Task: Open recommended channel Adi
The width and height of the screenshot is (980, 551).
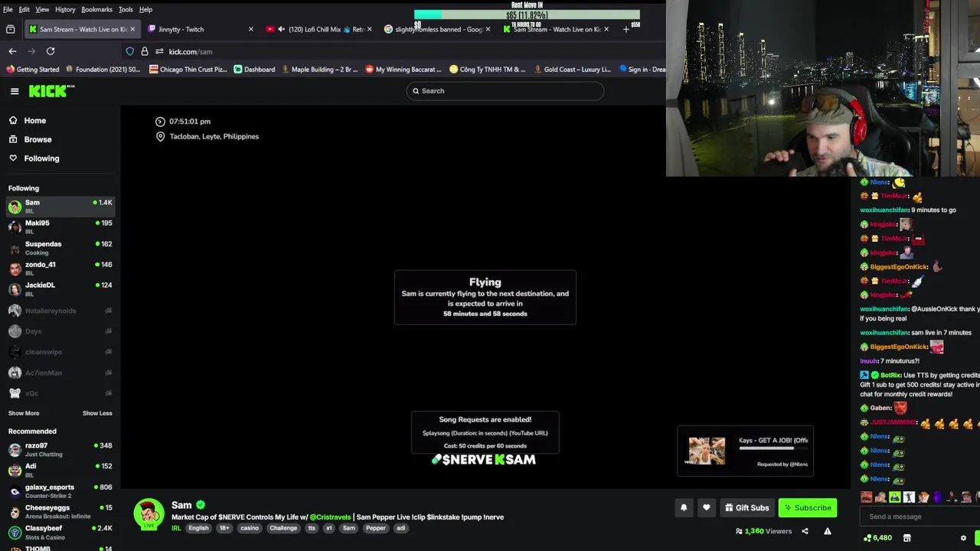Action: click(60, 470)
